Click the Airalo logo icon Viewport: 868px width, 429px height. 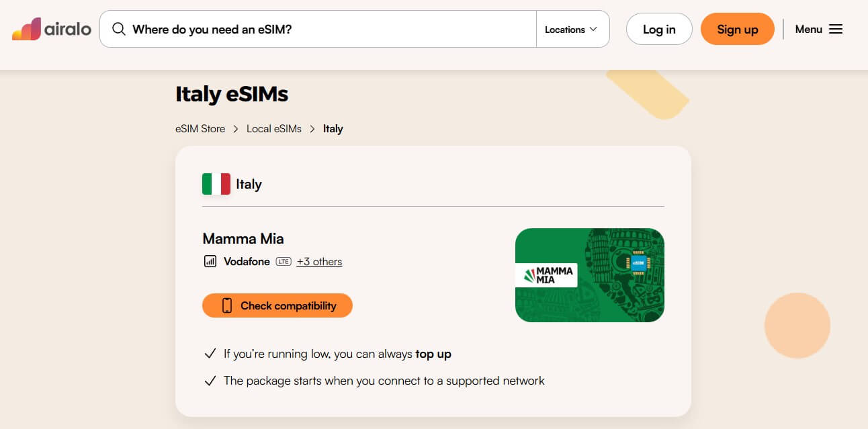point(26,29)
